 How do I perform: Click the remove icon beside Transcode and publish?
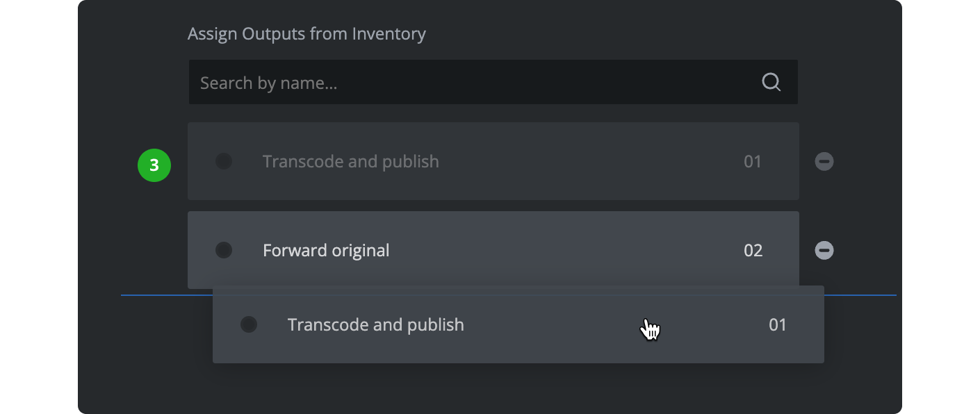click(x=824, y=161)
